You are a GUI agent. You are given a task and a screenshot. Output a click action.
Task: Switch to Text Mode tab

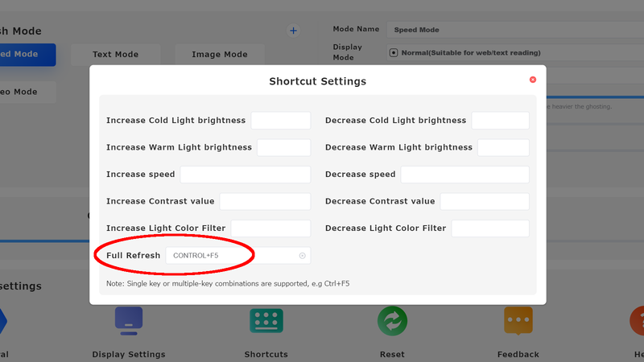pyautogui.click(x=115, y=55)
